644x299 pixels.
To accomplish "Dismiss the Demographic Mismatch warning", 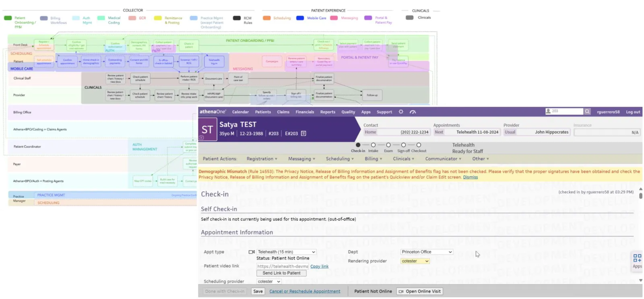I will point(470,177).
